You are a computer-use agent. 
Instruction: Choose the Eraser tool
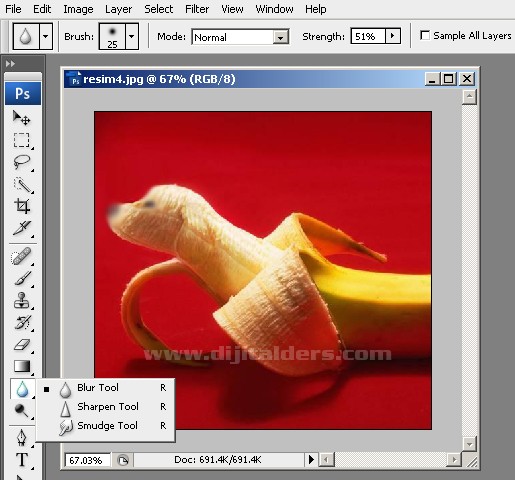point(22,344)
